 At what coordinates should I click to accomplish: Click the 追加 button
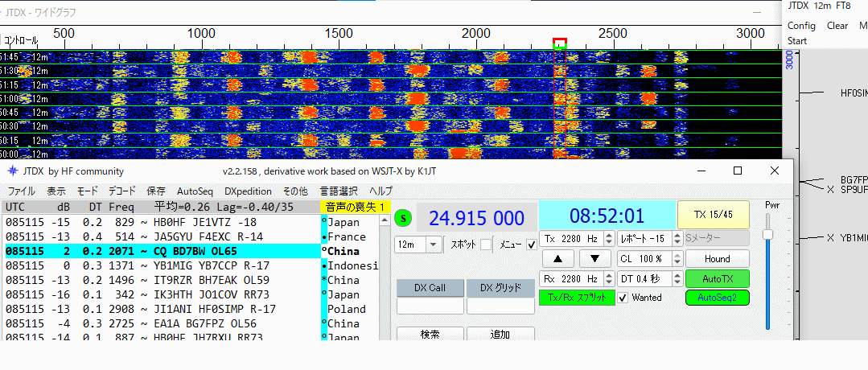(x=500, y=334)
